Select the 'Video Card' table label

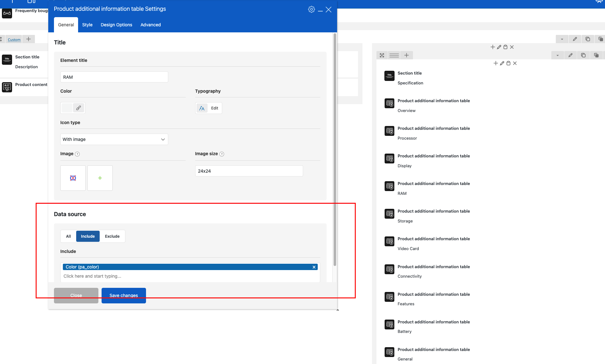click(408, 249)
